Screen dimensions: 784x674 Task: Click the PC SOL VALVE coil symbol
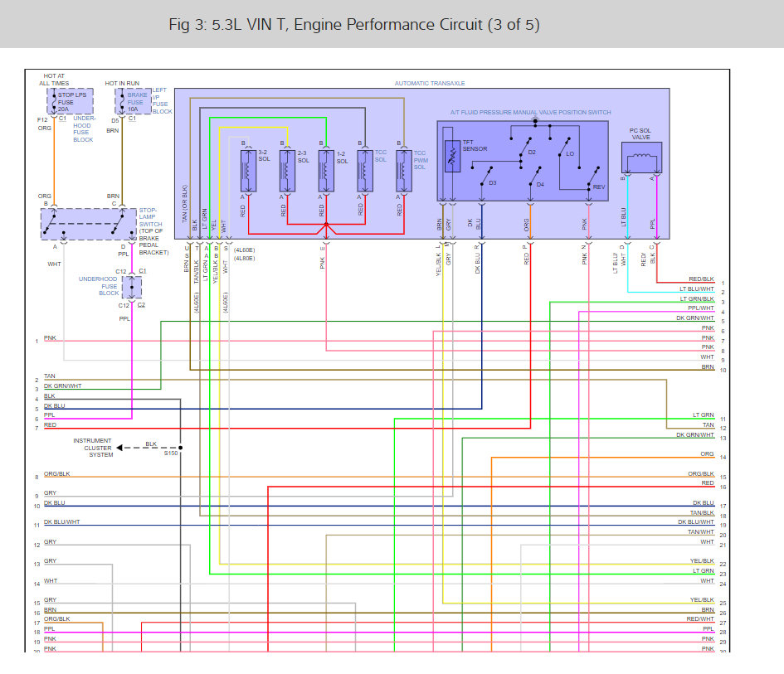(x=641, y=158)
